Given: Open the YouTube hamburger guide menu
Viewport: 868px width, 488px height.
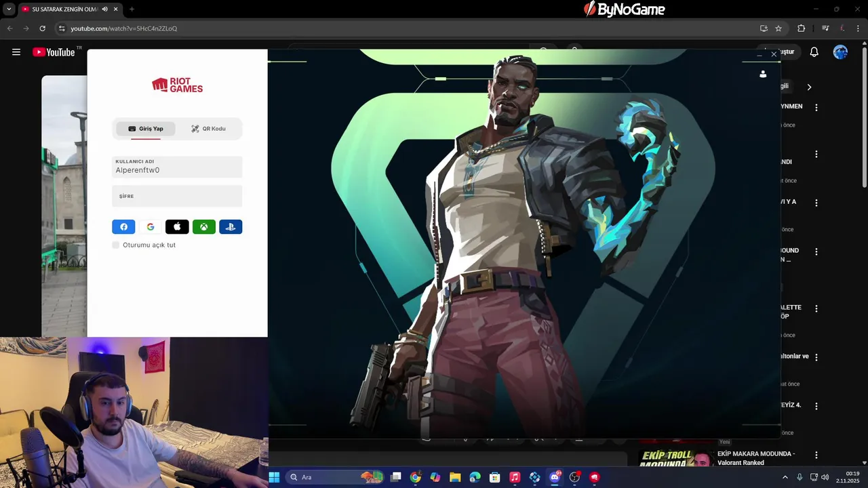Looking at the screenshot, I should click(x=16, y=52).
